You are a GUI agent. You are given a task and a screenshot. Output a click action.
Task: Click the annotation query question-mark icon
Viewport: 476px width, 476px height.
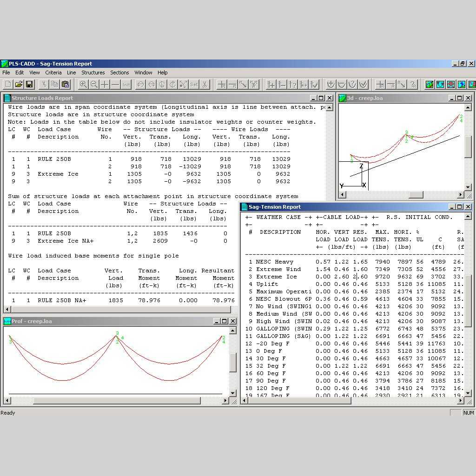(x=413, y=84)
